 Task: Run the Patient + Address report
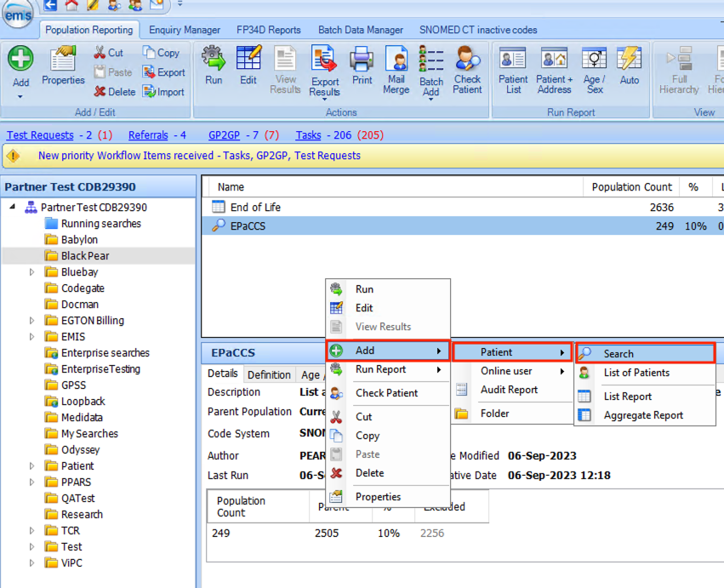coord(554,71)
